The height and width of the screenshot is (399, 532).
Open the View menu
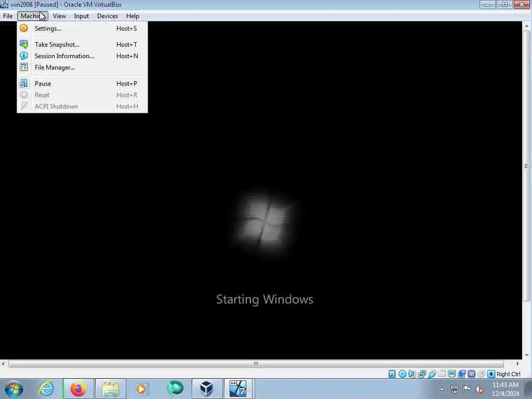59,16
